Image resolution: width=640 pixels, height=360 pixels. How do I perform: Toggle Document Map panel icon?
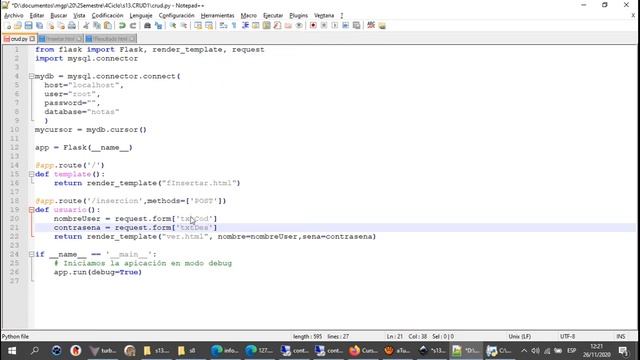[x=267, y=26]
